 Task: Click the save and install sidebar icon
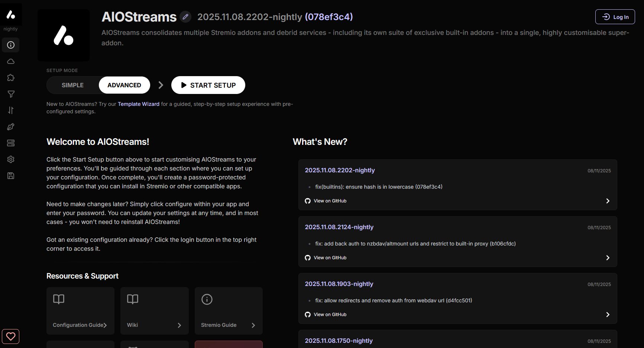(x=11, y=176)
